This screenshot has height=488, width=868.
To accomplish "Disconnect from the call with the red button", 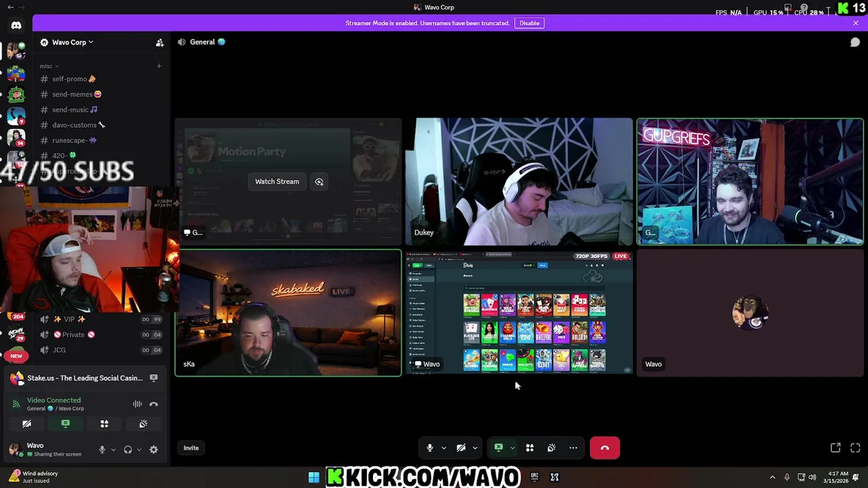I will pyautogui.click(x=604, y=448).
